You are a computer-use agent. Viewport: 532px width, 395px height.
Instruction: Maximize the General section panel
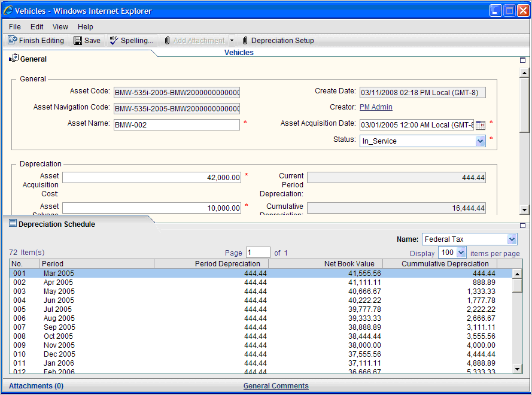tap(522, 60)
